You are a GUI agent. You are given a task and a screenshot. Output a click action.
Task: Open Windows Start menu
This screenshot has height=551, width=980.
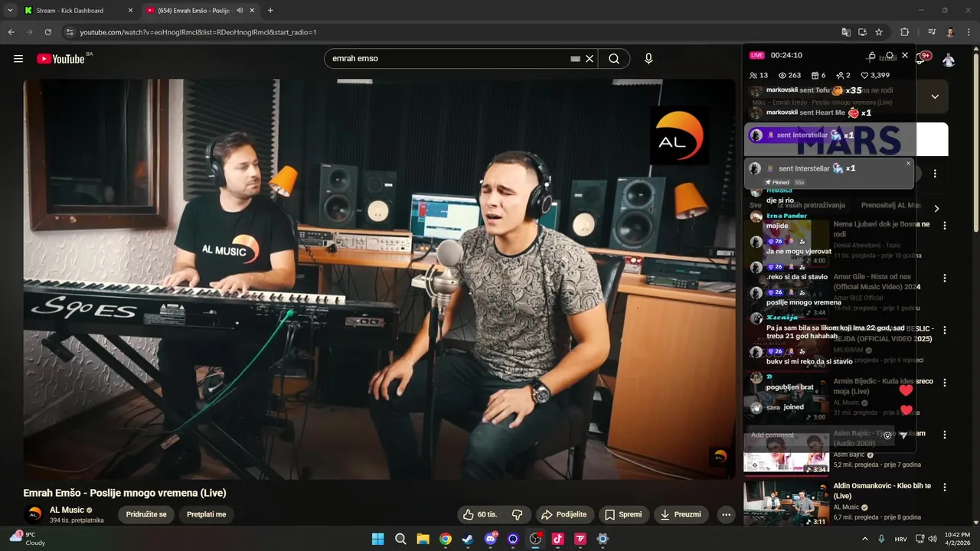(x=377, y=539)
